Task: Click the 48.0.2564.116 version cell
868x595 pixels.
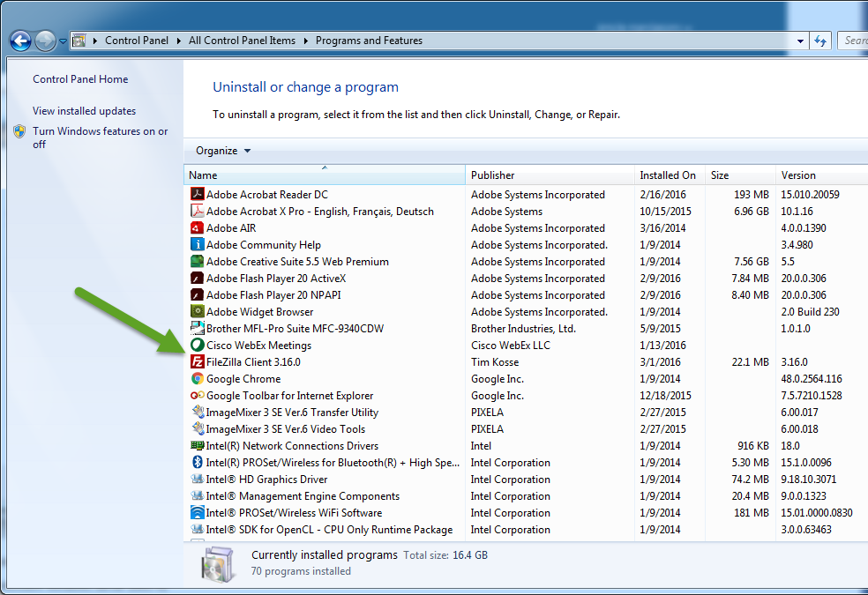Action: [812, 379]
